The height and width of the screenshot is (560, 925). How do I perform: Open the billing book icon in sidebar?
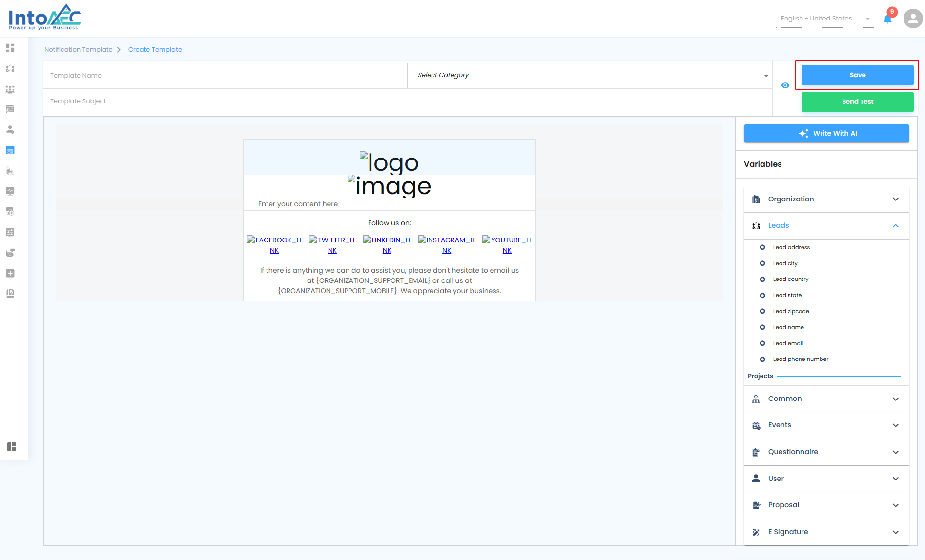pos(10,294)
